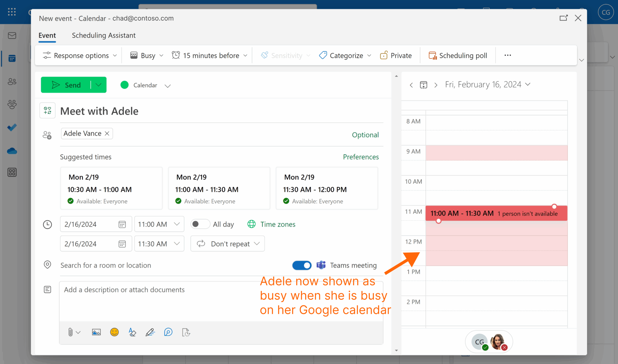Open People in the left sidebar
The height and width of the screenshot is (364, 618).
(12, 81)
